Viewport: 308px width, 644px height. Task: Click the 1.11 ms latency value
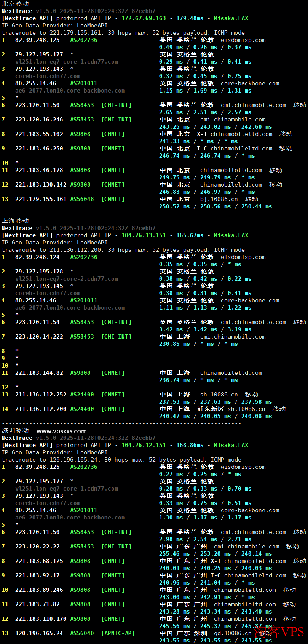point(171,308)
